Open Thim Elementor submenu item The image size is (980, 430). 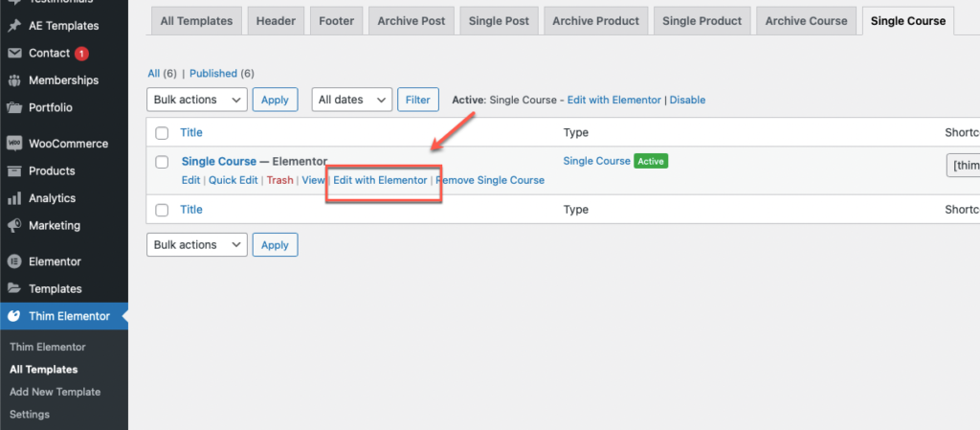pyautogui.click(x=48, y=347)
